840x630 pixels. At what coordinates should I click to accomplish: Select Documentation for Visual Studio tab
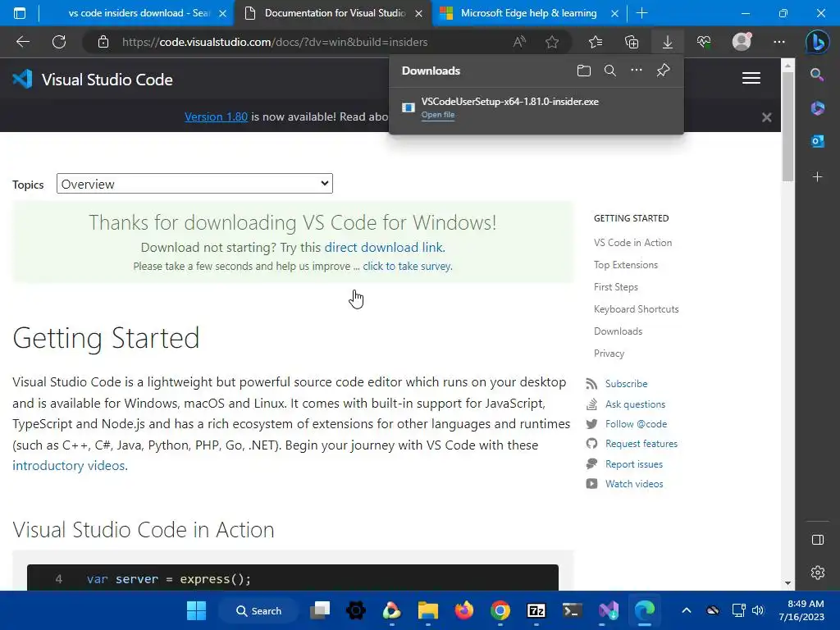click(335, 13)
